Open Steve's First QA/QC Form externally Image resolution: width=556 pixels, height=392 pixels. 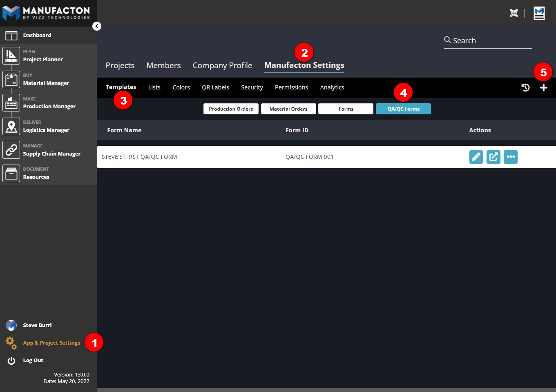(x=493, y=157)
